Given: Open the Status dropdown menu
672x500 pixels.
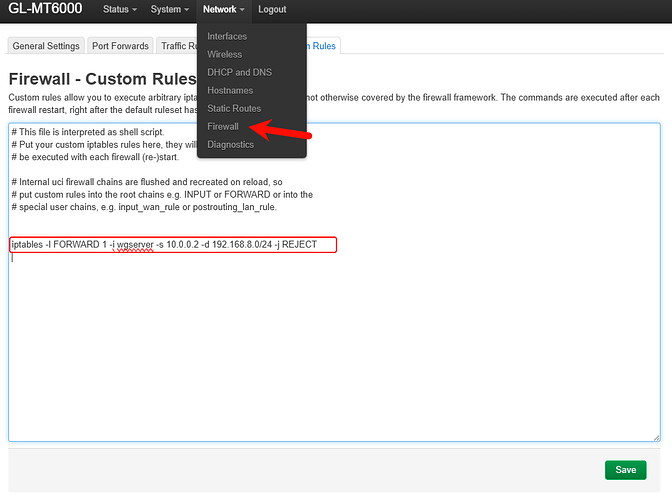Looking at the screenshot, I should 119,9.
